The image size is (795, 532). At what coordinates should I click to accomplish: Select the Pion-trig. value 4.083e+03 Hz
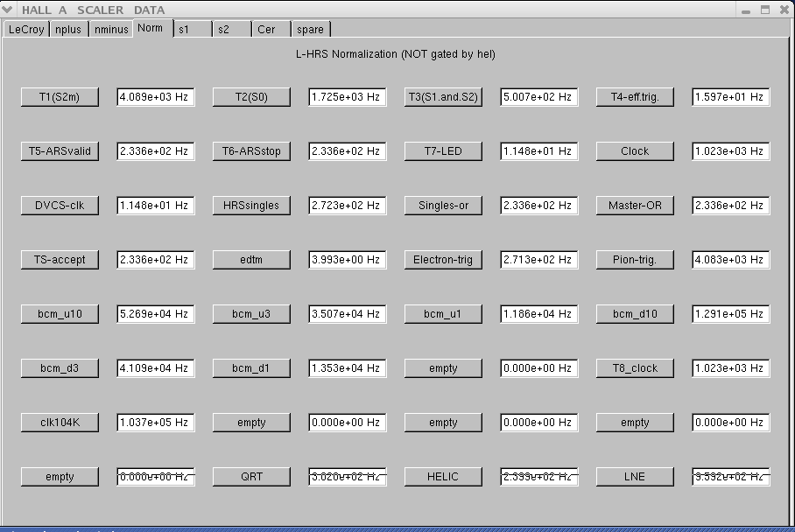click(x=730, y=259)
